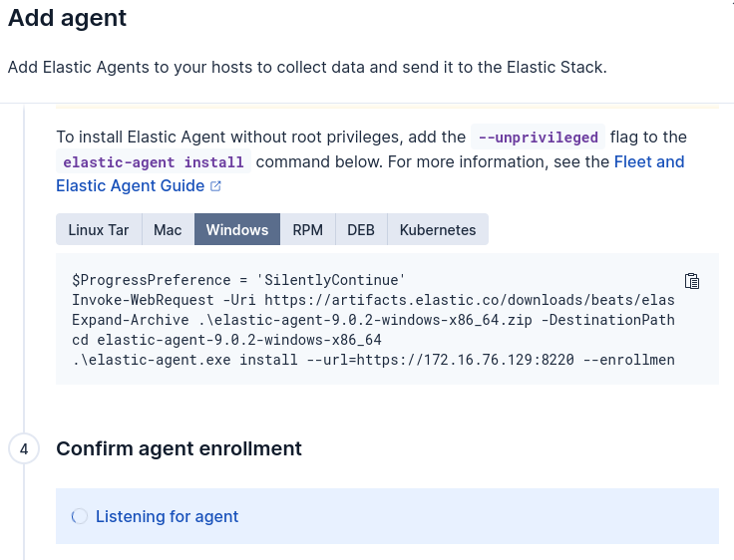Click the loading spinner beside Listening for agent
Image resolution: width=734 pixels, height=560 pixels.
pos(80,516)
